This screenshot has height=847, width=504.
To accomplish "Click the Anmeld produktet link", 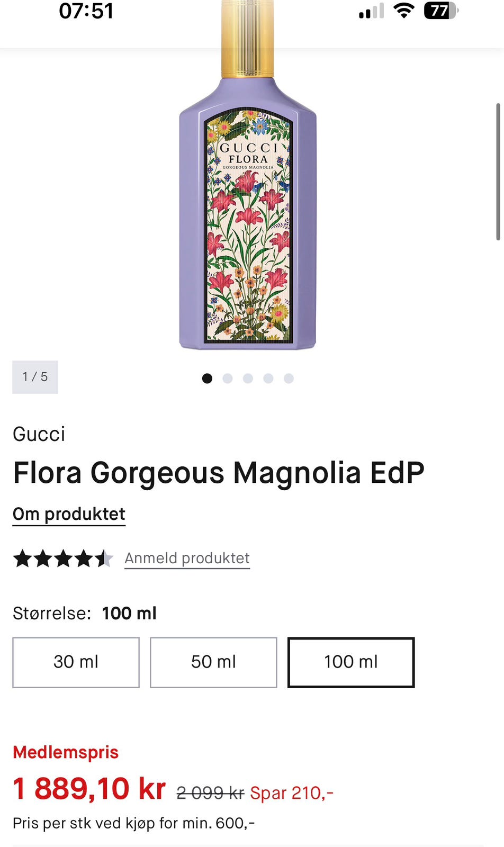I will [x=187, y=558].
